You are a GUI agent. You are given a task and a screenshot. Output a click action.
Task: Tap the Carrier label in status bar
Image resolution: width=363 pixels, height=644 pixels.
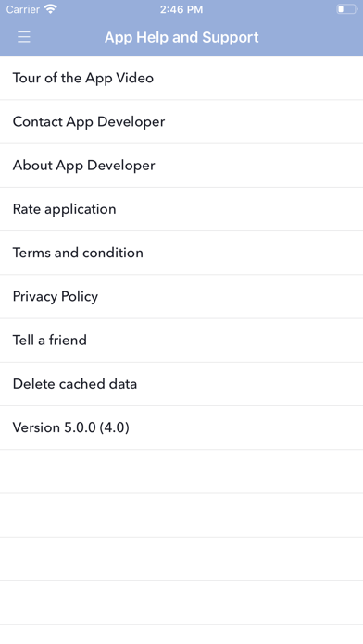[22, 9]
